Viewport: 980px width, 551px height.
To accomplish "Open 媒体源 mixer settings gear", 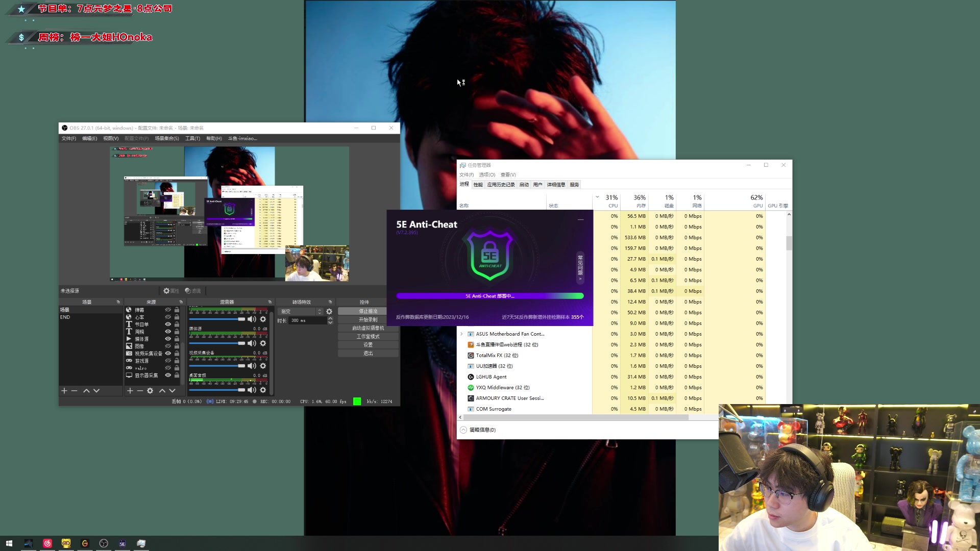I will point(263,343).
